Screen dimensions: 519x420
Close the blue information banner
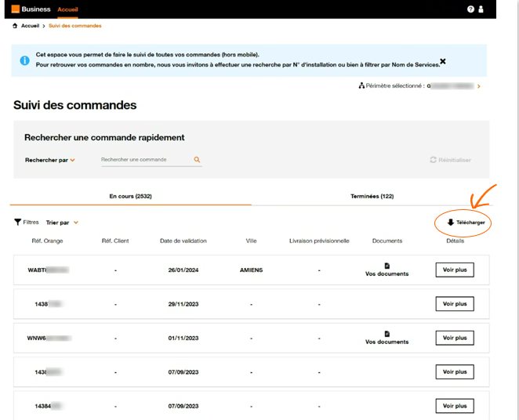(x=443, y=61)
